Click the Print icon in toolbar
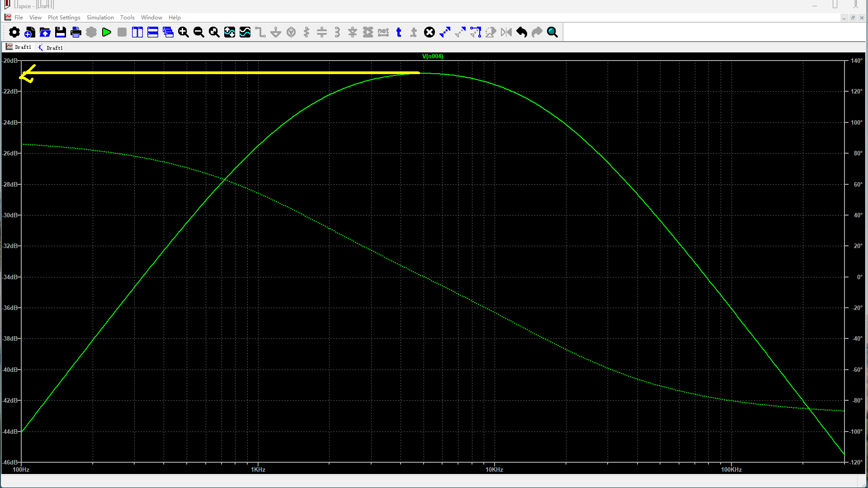 tap(76, 32)
